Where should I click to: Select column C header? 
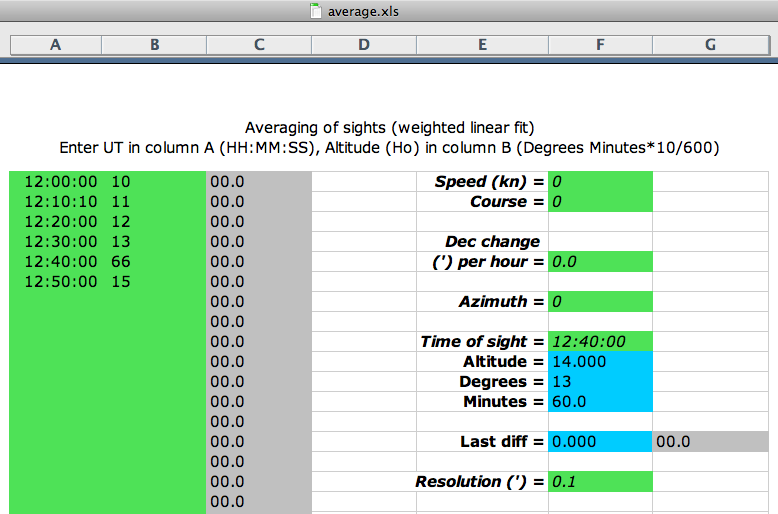pos(259,45)
